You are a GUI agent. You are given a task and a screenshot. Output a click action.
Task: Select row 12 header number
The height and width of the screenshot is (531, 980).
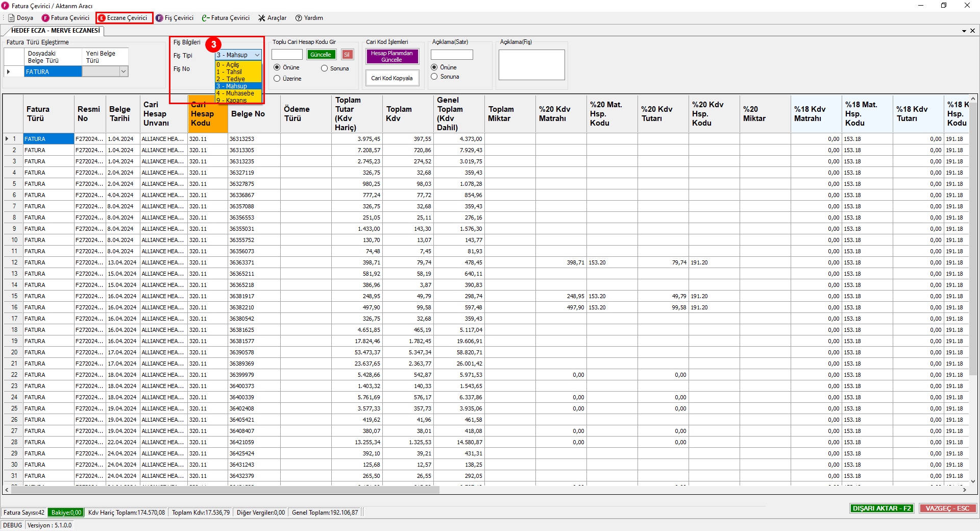[x=14, y=262]
